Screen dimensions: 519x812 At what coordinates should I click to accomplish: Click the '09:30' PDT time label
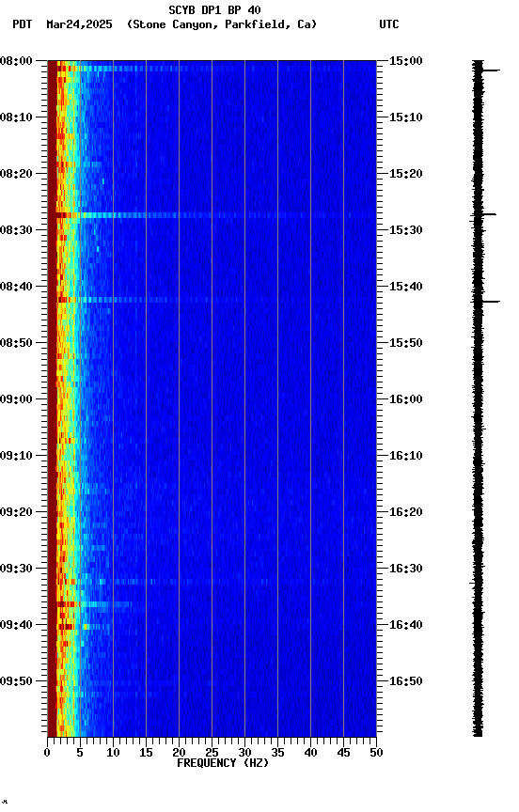[x=16, y=569]
